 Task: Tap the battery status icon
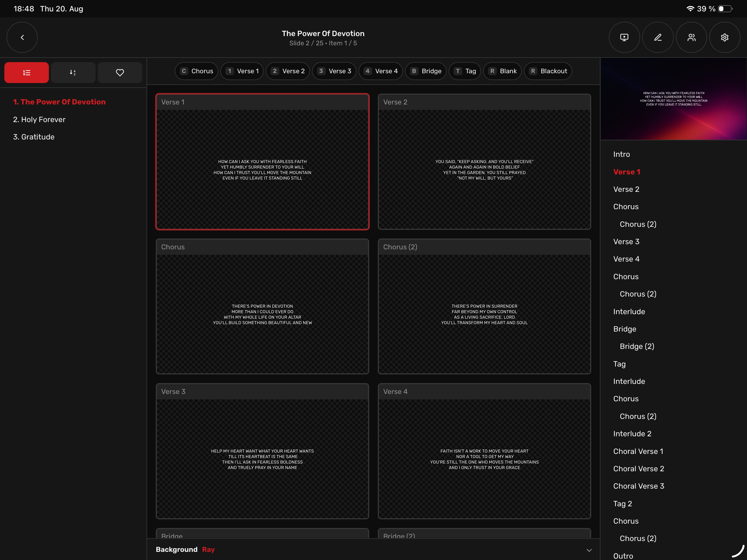(725, 9)
